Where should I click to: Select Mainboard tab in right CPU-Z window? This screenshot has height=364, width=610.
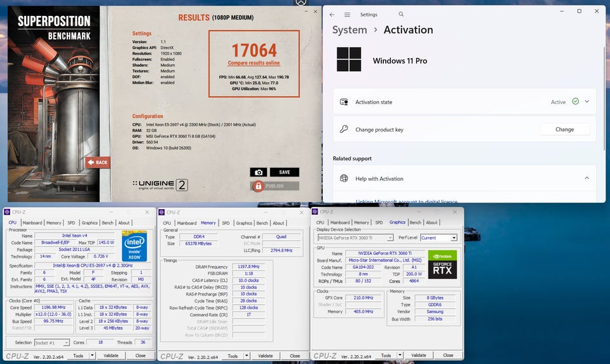[340, 222]
